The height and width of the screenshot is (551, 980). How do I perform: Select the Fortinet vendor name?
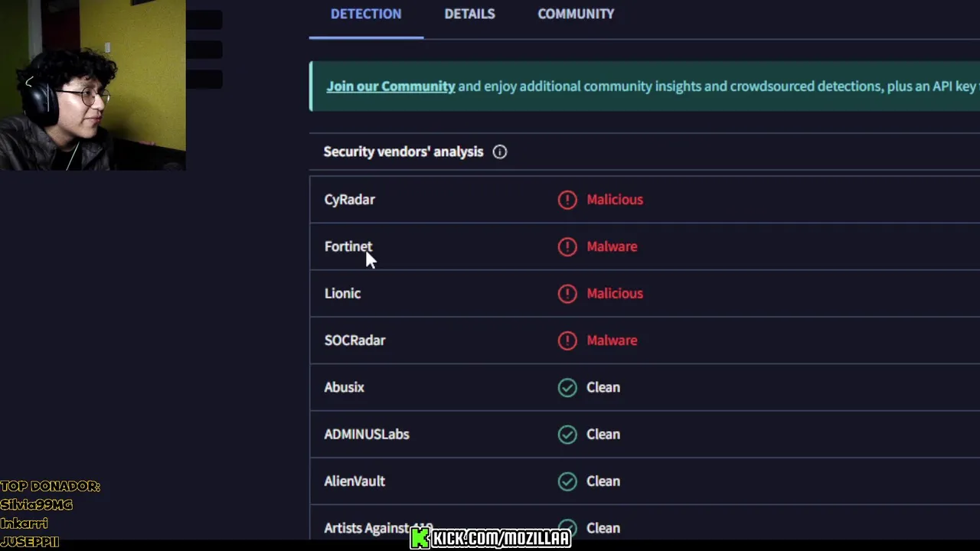tap(348, 246)
